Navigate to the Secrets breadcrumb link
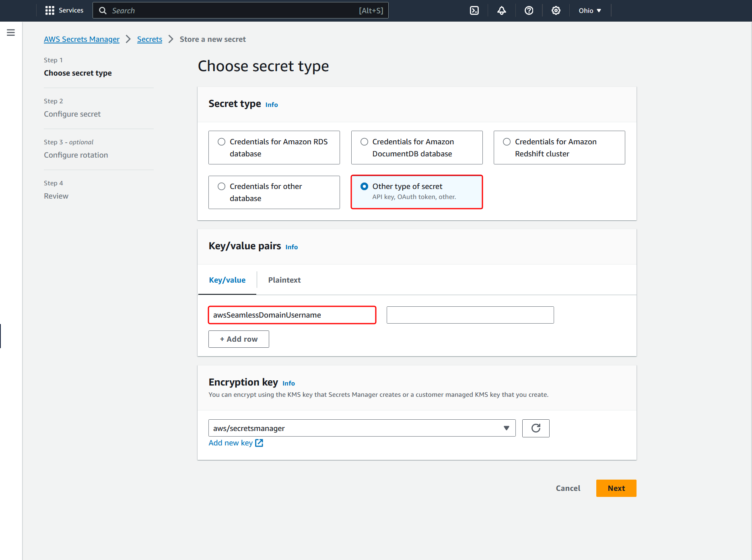 pyautogui.click(x=149, y=39)
